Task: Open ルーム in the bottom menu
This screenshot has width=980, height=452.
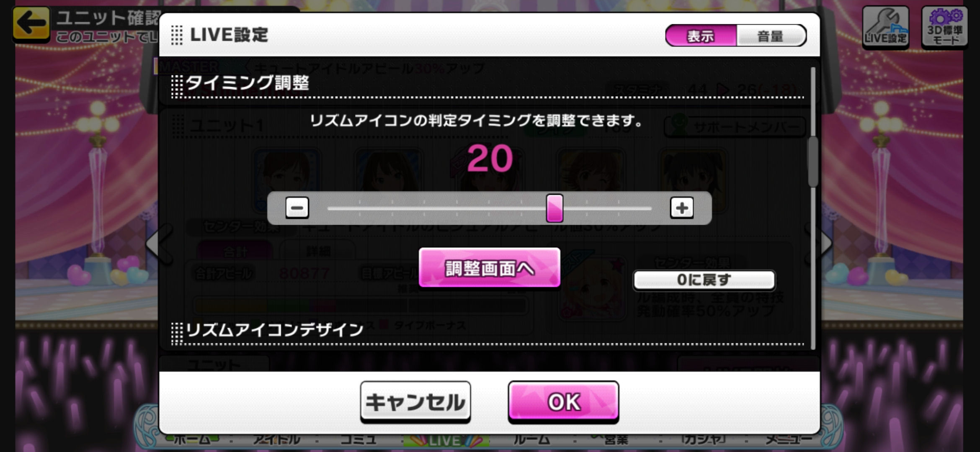Action: (532, 439)
